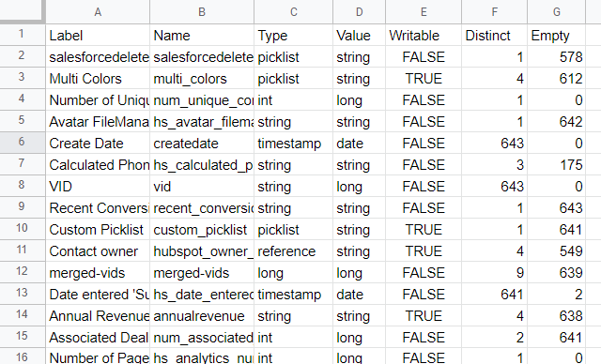Image resolution: width=601 pixels, height=364 pixels.
Task: Click the Writable header cell
Action: (x=424, y=36)
